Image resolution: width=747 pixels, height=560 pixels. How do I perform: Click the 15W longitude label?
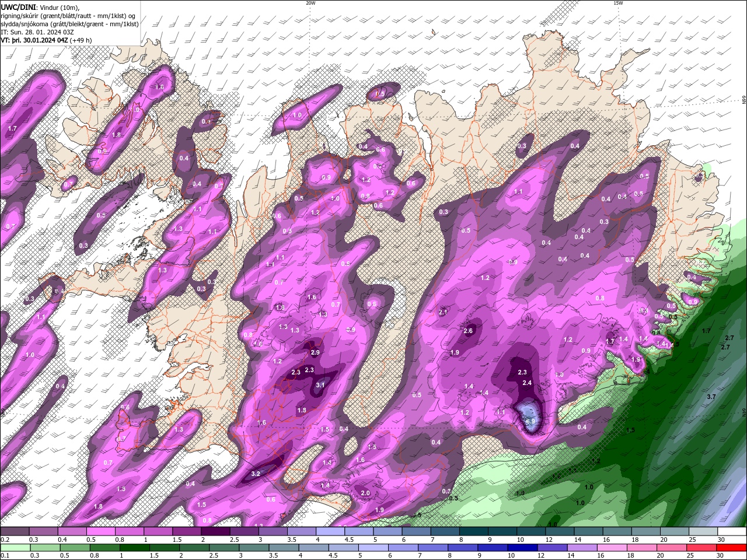(x=618, y=3)
